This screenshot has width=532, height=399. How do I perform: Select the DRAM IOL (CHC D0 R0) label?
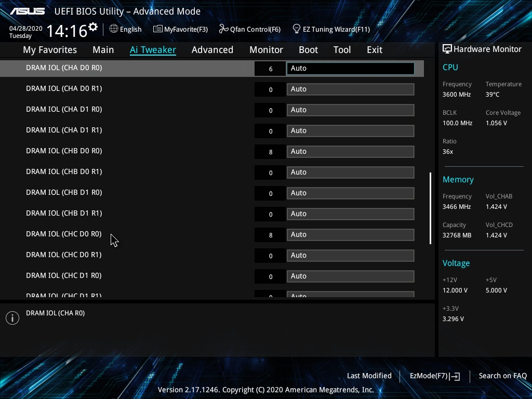click(x=64, y=234)
